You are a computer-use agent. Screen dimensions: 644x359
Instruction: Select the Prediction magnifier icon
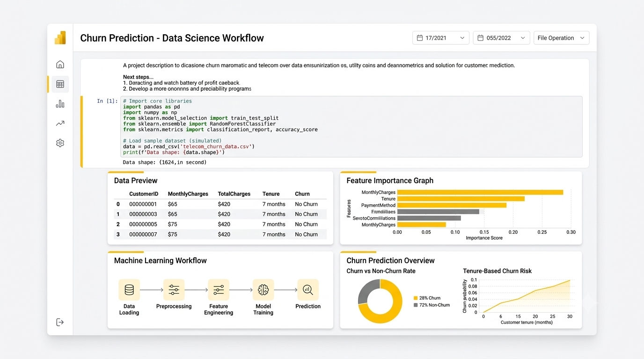308,290
